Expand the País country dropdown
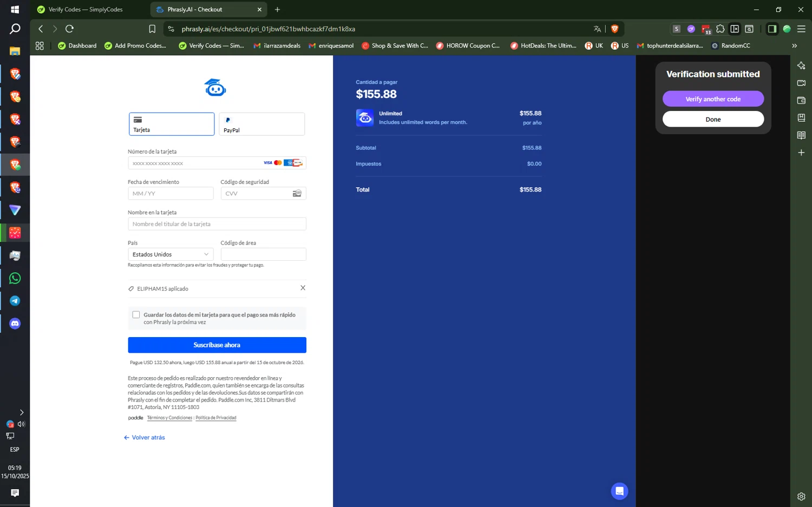Screen dimensions: 812x507 171,254
